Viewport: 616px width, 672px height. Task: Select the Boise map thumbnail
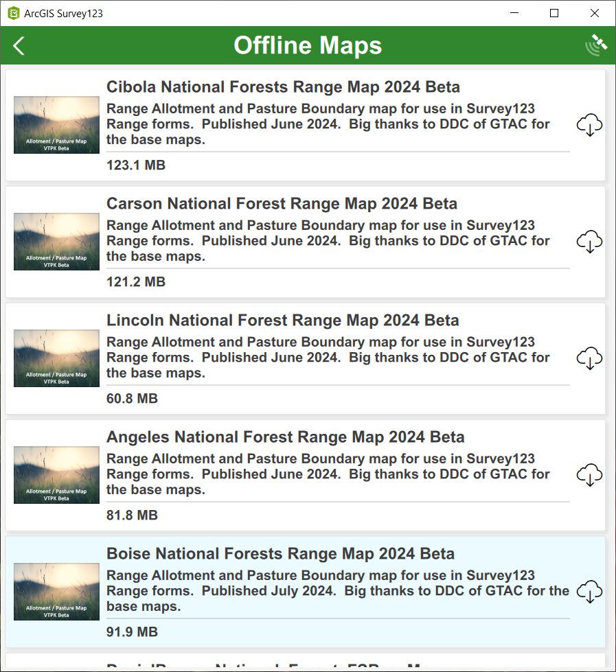(56, 592)
